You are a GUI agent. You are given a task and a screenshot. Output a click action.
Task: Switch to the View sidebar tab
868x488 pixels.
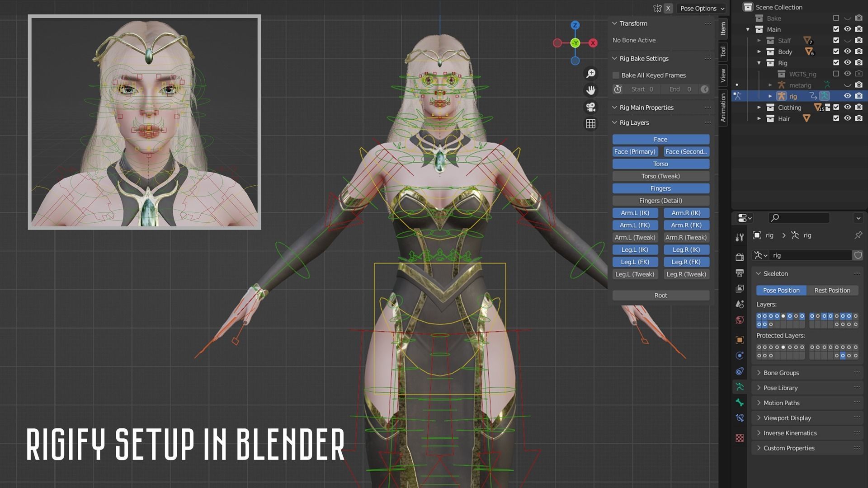click(723, 75)
